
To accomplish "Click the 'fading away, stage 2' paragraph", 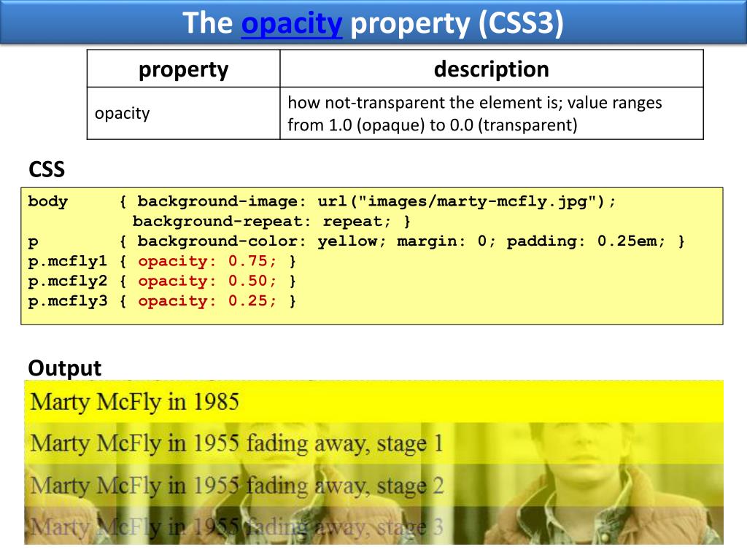I will (x=373, y=485).
